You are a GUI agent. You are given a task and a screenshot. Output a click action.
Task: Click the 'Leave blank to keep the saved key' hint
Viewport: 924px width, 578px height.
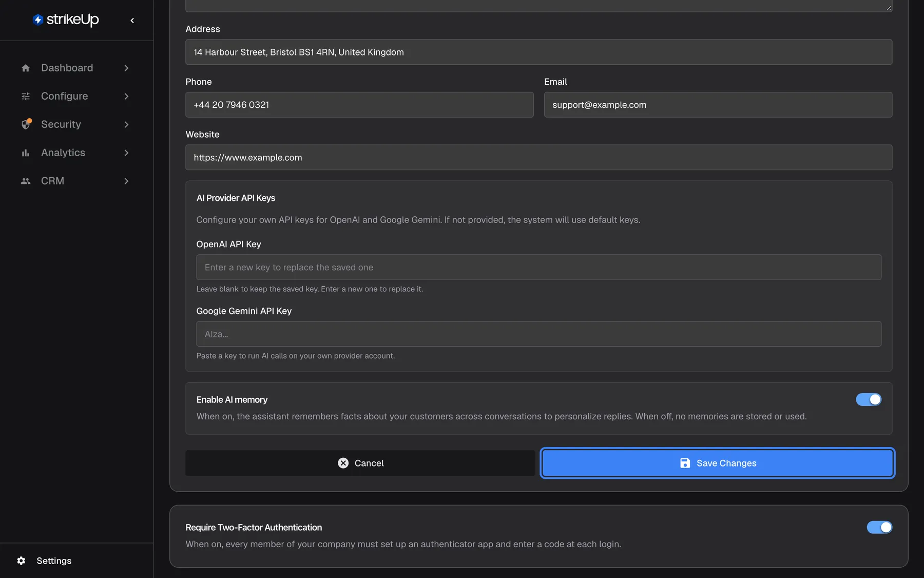(310, 289)
